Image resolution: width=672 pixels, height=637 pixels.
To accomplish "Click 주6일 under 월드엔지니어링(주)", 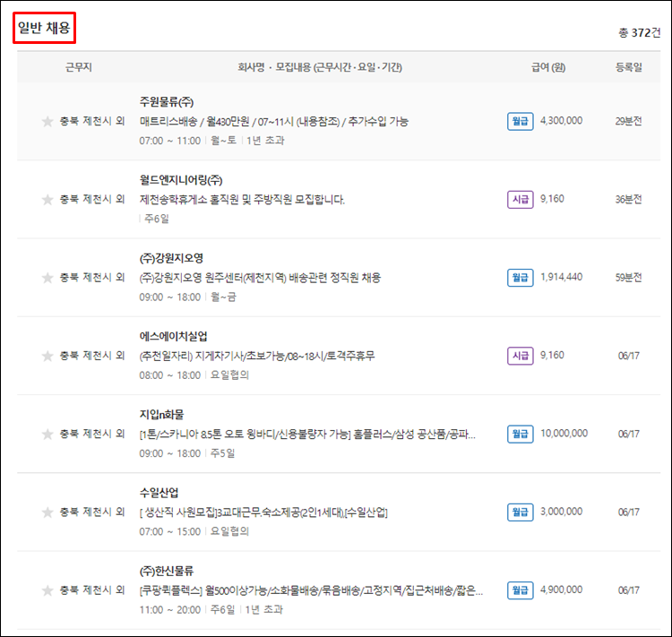I will tap(157, 219).
